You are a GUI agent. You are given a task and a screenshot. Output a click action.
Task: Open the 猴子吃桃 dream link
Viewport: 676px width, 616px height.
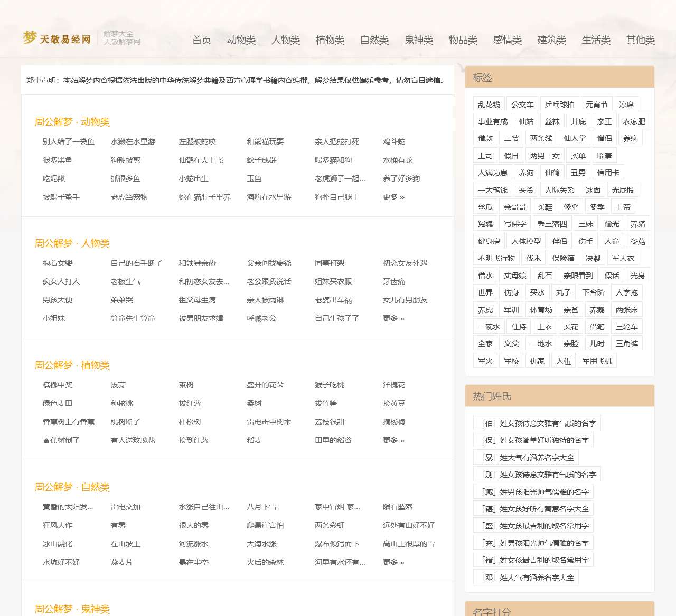(330, 385)
